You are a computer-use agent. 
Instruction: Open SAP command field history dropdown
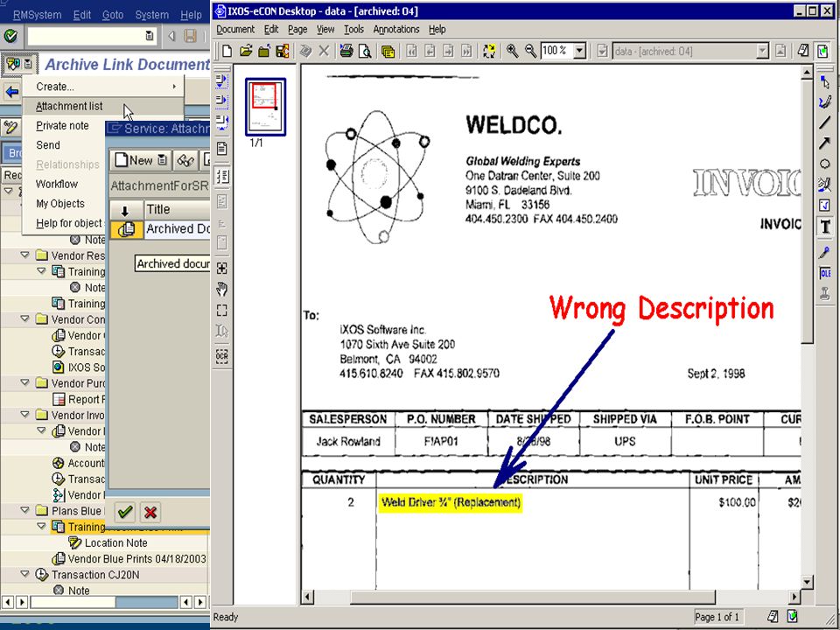tap(149, 36)
